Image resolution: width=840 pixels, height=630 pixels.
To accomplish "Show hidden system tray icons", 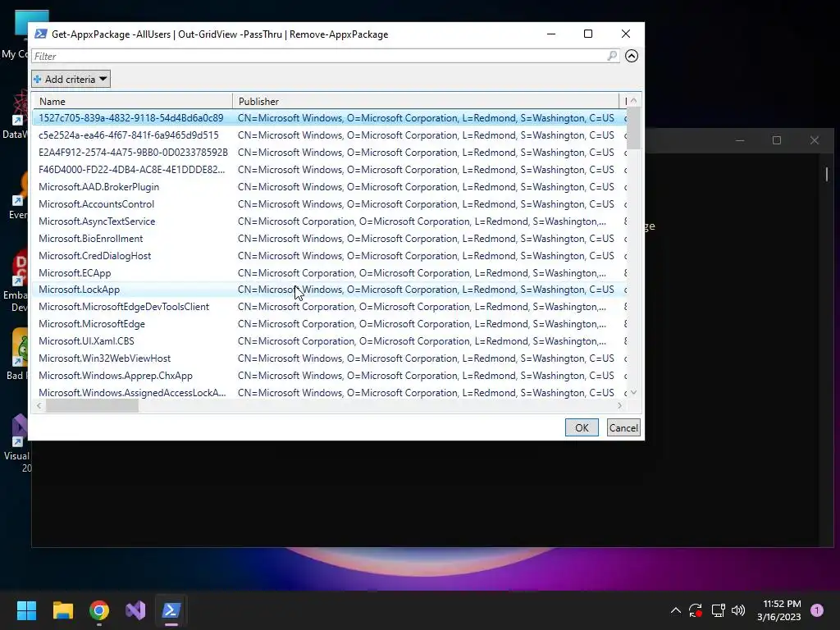I will pos(676,610).
